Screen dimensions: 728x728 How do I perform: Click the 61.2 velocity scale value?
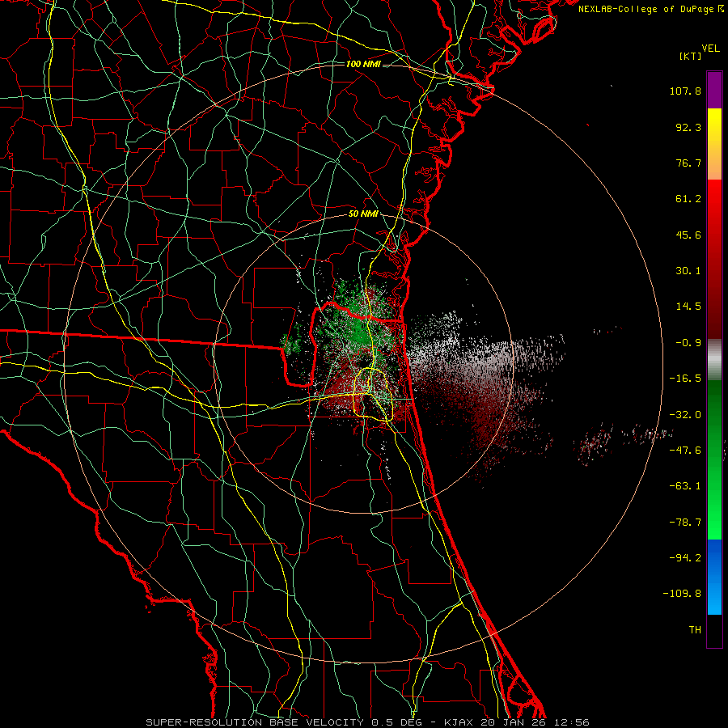click(688, 199)
